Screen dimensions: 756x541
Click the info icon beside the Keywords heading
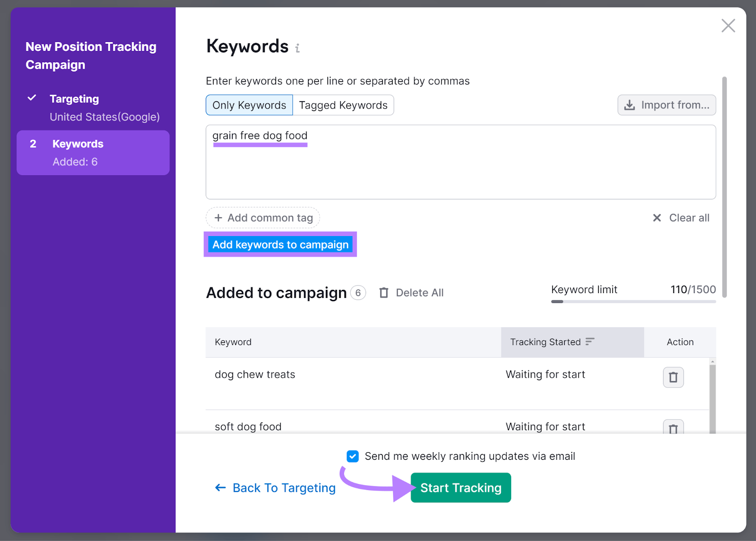coord(297,48)
